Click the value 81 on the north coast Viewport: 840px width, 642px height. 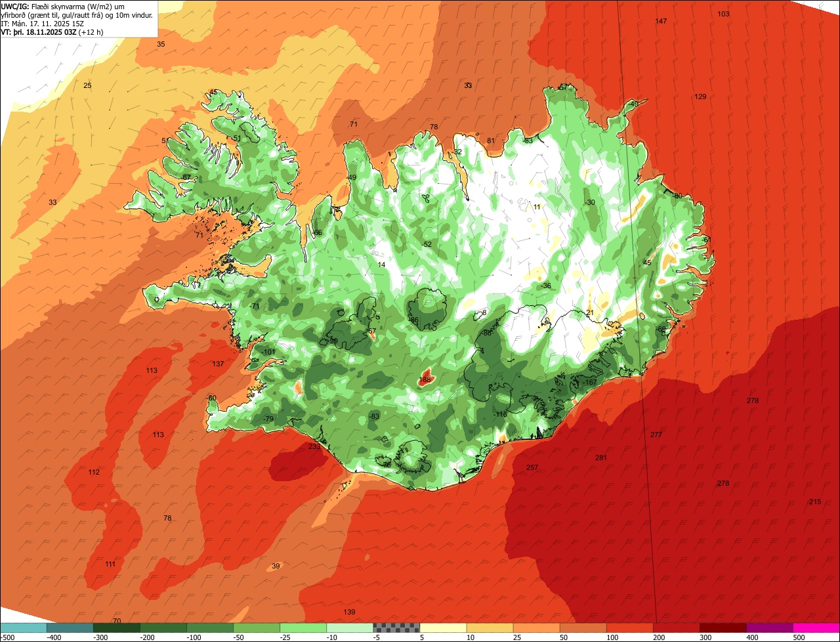pyautogui.click(x=491, y=140)
